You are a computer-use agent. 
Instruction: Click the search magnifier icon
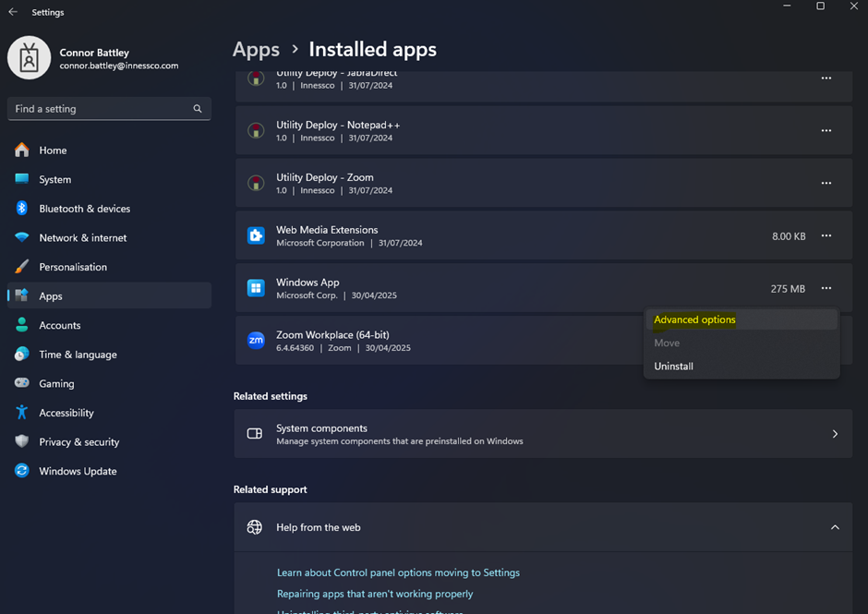click(198, 109)
